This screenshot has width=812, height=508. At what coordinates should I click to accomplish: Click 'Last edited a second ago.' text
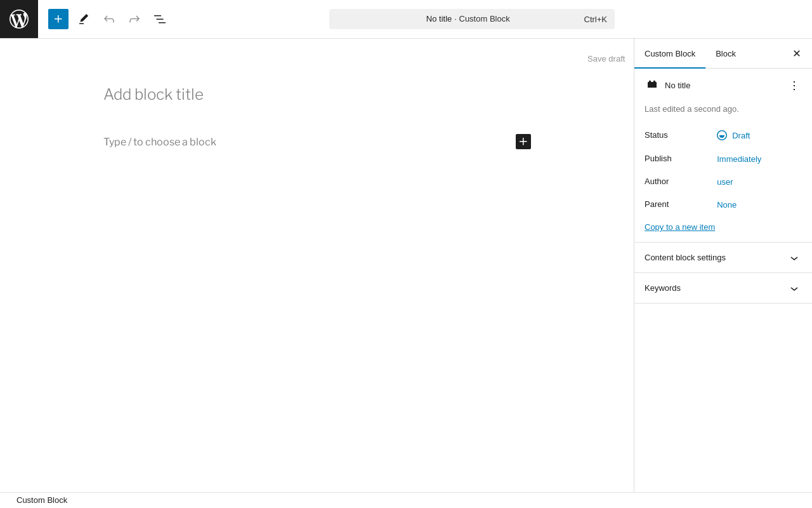pyautogui.click(x=691, y=109)
